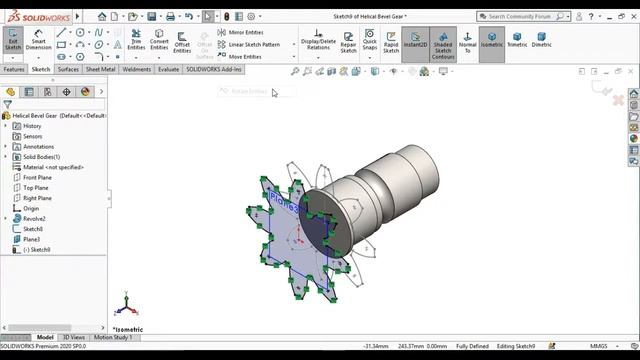This screenshot has width=640, height=360.
Task: Open Offset Entities tool
Action: 182,42
